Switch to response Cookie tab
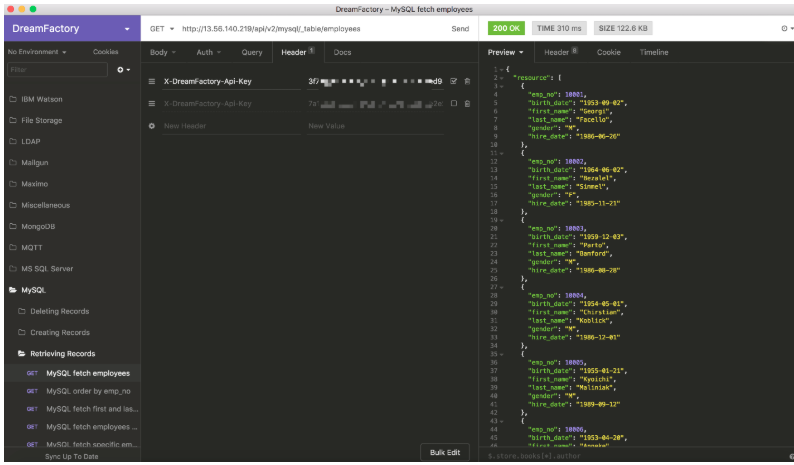Image resolution: width=794 pixels, height=465 pixels. [608, 52]
